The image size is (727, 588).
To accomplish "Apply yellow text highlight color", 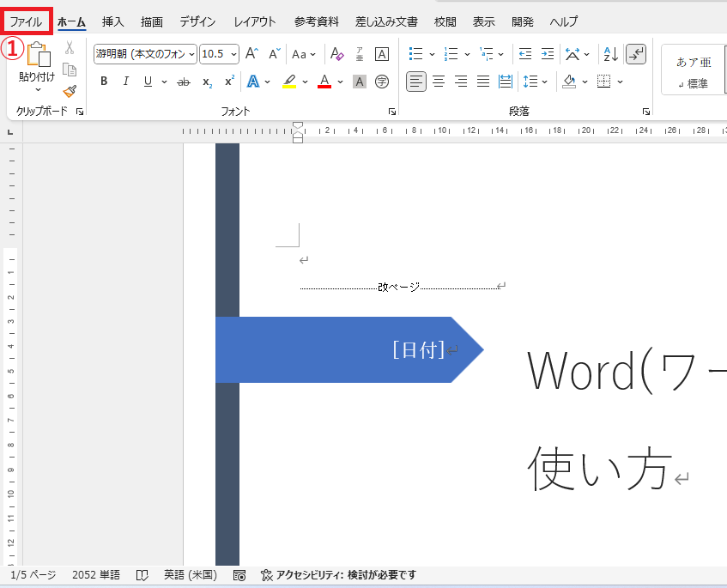I will pos(289,82).
